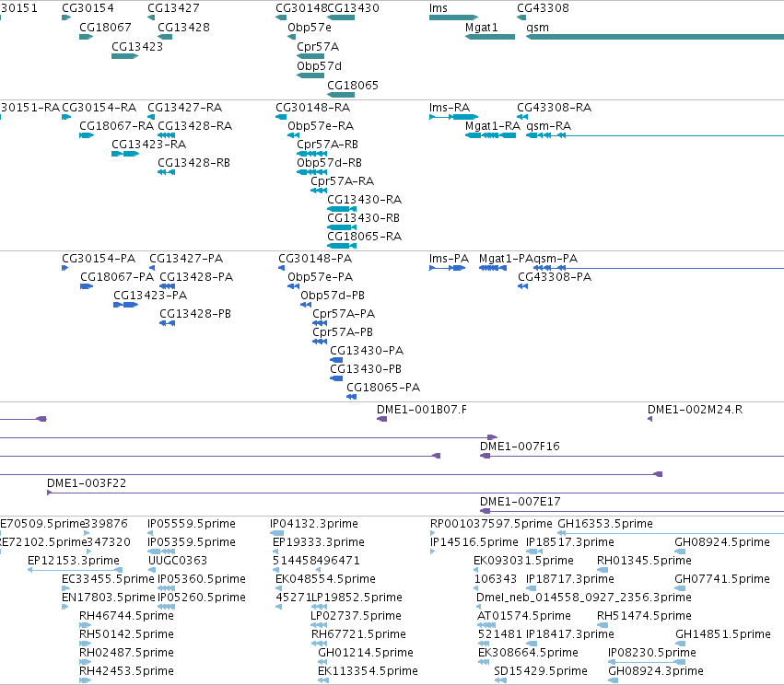Select the CG13427-RA transcript

point(151,117)
